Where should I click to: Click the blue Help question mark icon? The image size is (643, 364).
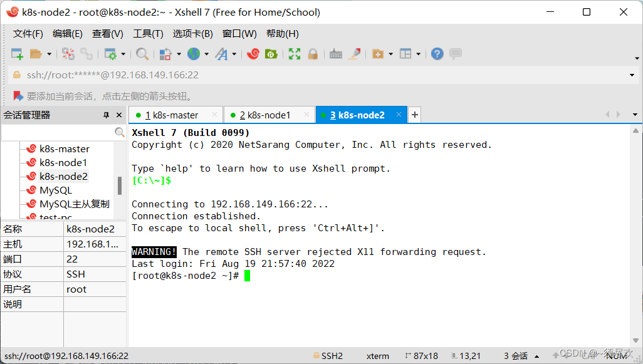point(437,54)
